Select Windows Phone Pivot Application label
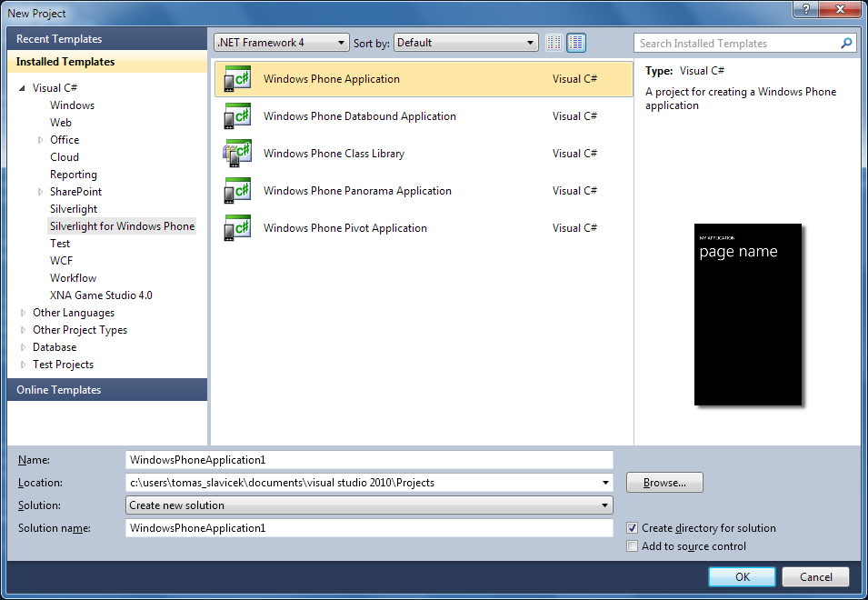 click(x=344, y=228)
